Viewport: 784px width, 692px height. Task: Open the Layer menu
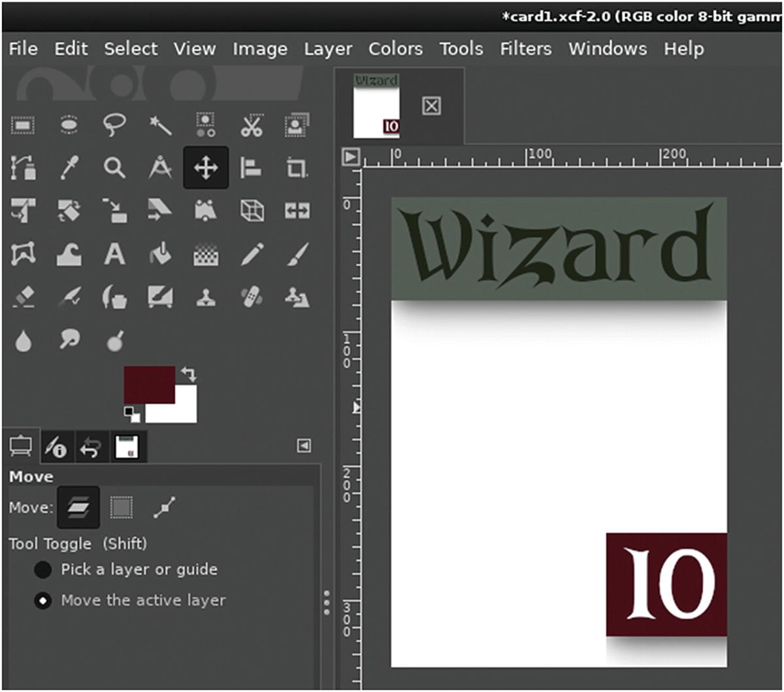[x=328, y=49]
